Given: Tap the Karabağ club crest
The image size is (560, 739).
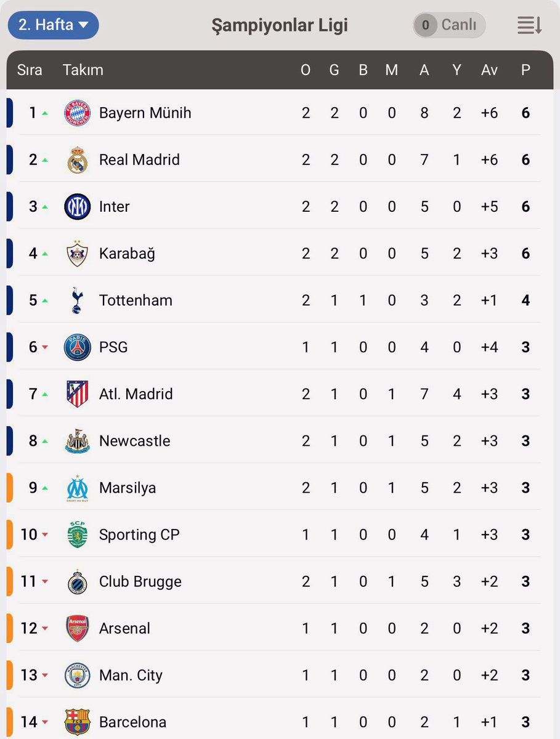Looking at the screenshot, I should pos(78,253).
